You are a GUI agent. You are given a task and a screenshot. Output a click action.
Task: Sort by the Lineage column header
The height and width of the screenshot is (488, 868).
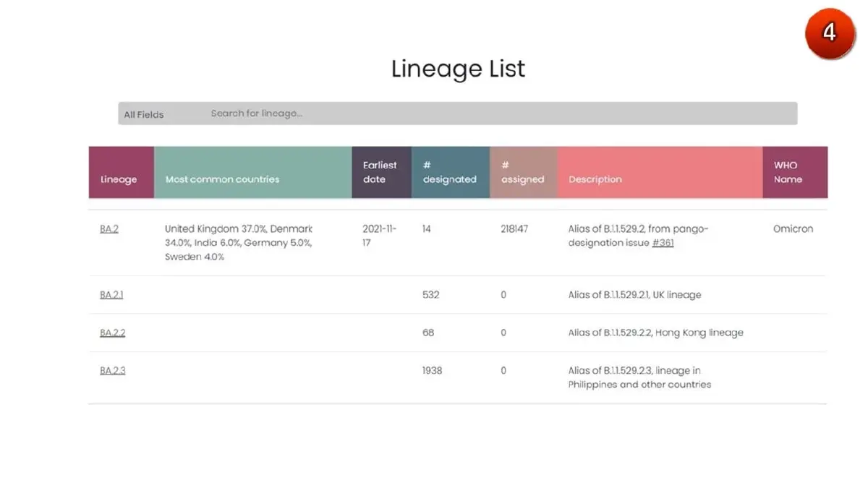pyautogui.click(x=122, y=173)
